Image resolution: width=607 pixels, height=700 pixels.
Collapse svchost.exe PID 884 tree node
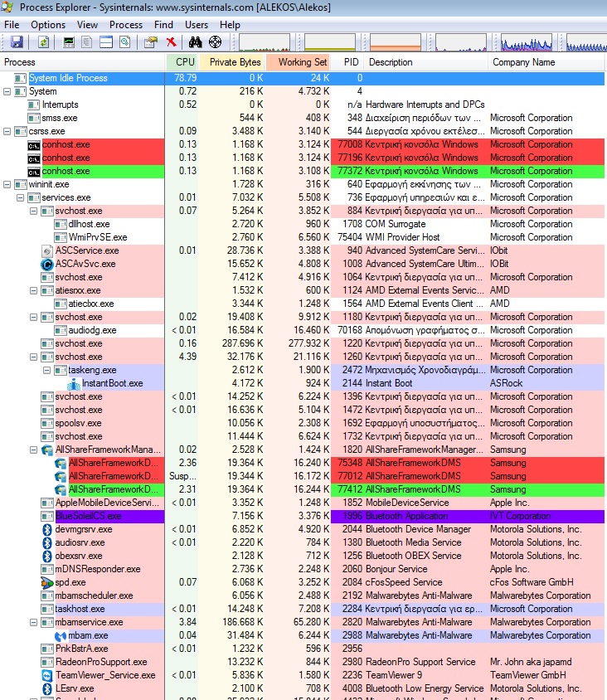click(33, 211)
